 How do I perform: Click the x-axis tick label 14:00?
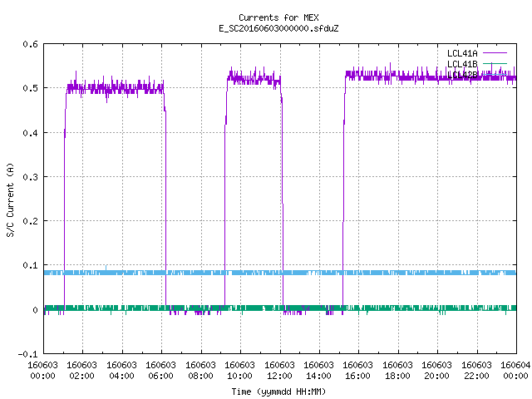click(318, 376)
